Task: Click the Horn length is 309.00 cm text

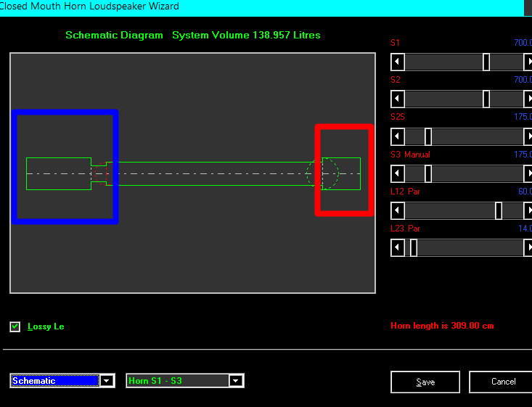Action: 442,326
